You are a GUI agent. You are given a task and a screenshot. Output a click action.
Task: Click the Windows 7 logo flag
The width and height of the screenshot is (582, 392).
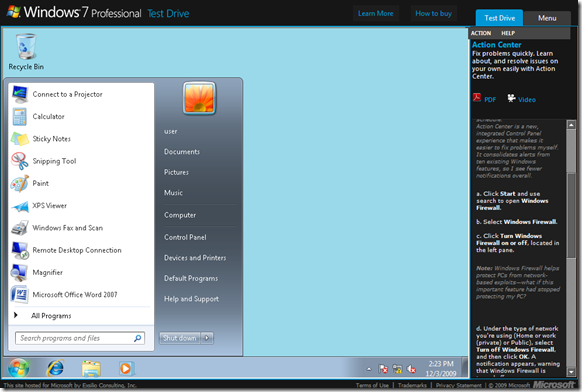tap(13, 12)
